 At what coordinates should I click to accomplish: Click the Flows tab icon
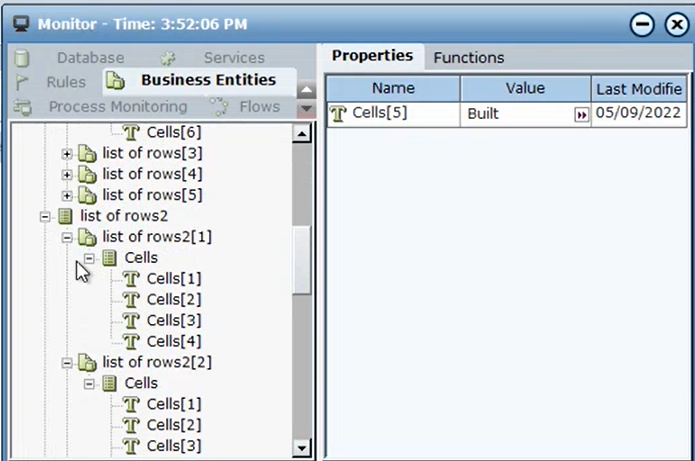pyautogui.click(x=218, y=107)
